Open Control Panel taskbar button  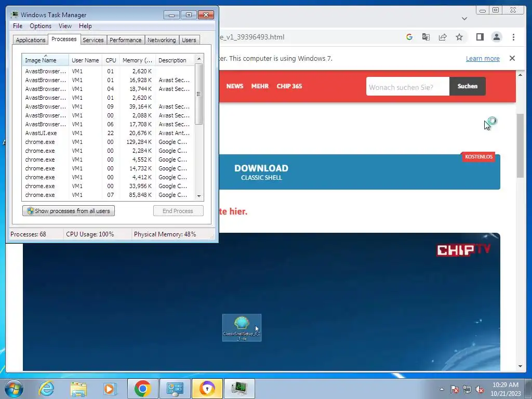tap(175, 389)
